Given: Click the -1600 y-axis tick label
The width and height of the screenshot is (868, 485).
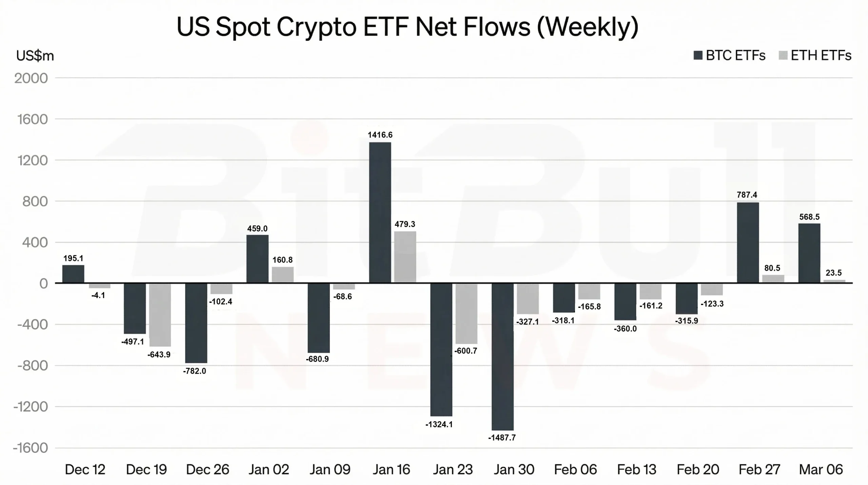Looking at the screenshot, I should coord(30,448).
